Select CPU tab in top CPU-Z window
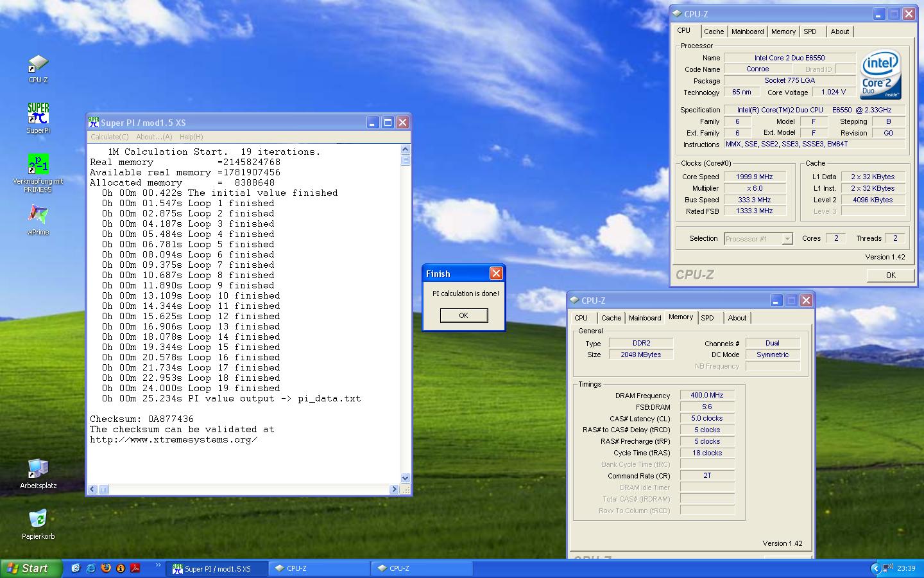924x578 pixels. pos(684,30)
